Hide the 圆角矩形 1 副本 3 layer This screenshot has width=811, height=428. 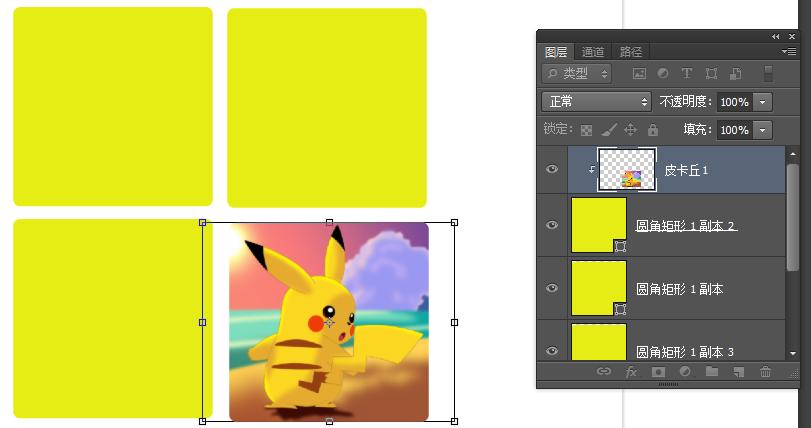[x=552, y=350]
